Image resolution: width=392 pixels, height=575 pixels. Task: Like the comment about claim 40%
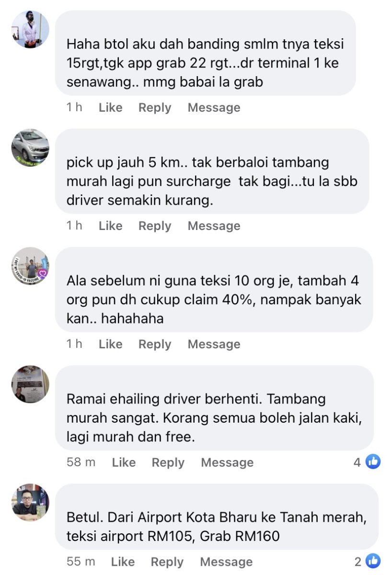111,344
